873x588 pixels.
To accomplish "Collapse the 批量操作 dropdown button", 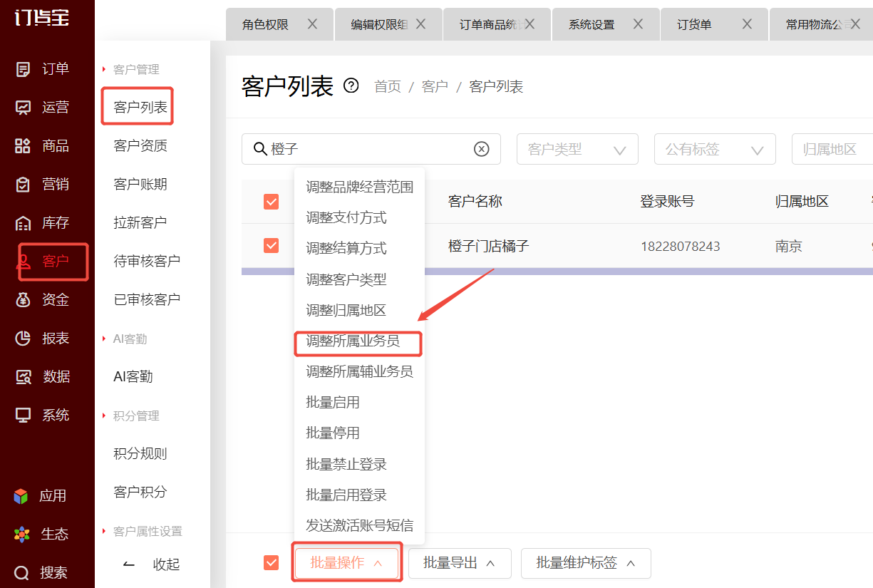I will [x=347, y=563].
